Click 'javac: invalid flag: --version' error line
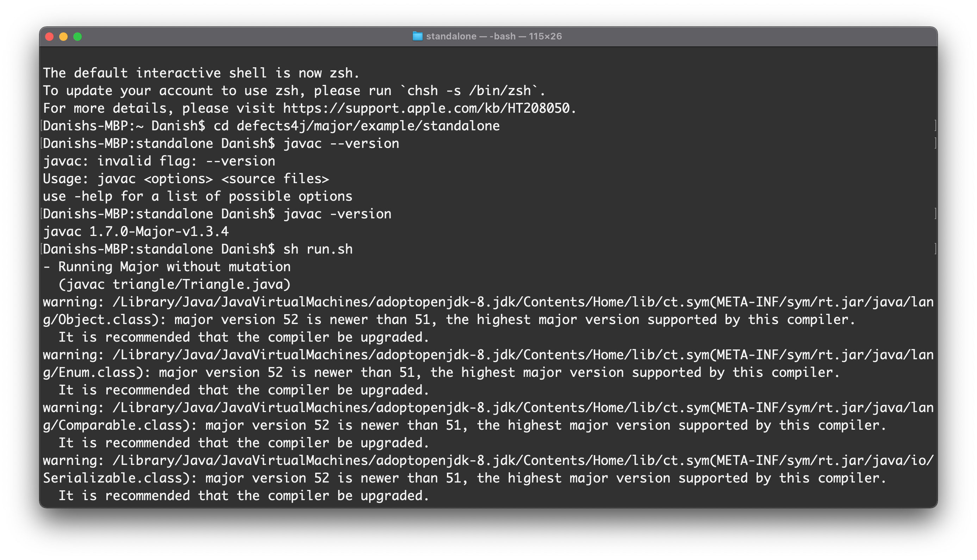The height and width of the screenshot is (560, 977). click(159, 161)
